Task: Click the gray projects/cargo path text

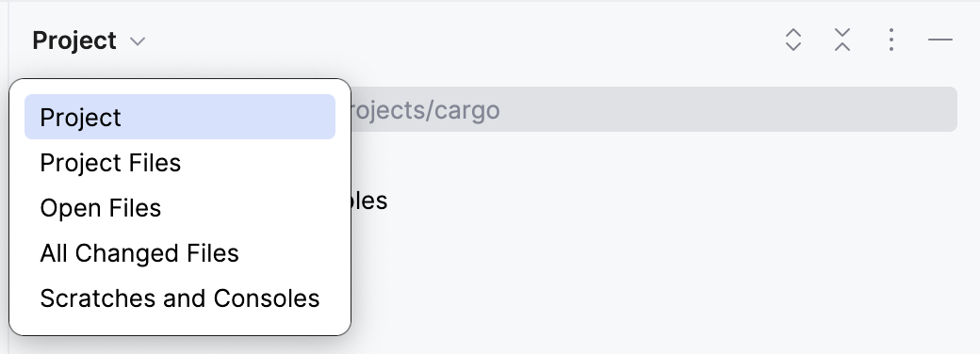Action: [x=425, y=110]
